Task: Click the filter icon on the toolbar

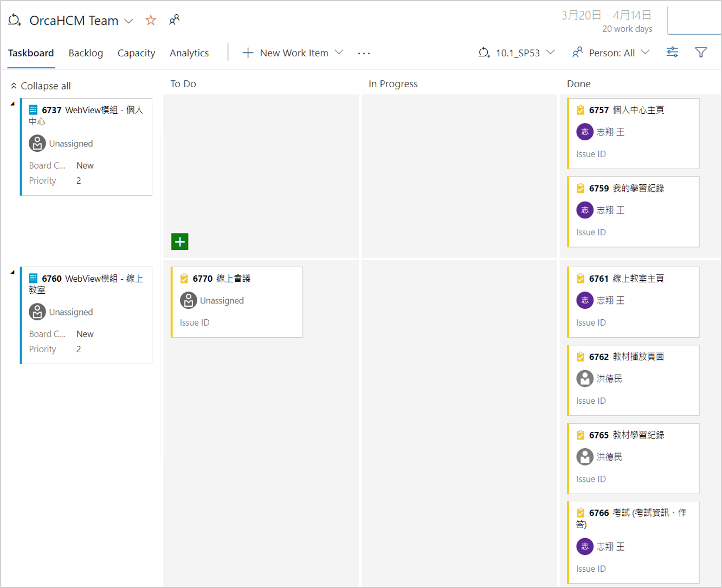Action: [x=701, y=52]
